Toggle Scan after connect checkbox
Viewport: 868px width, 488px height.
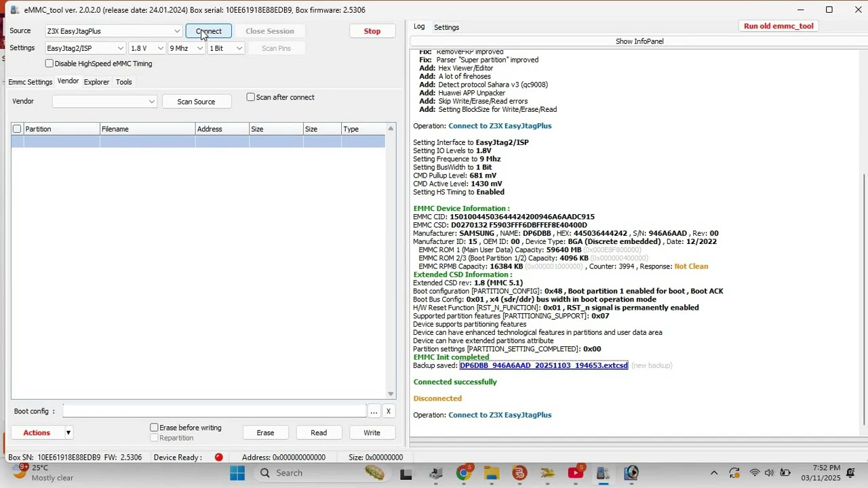[x=251, y=97]
